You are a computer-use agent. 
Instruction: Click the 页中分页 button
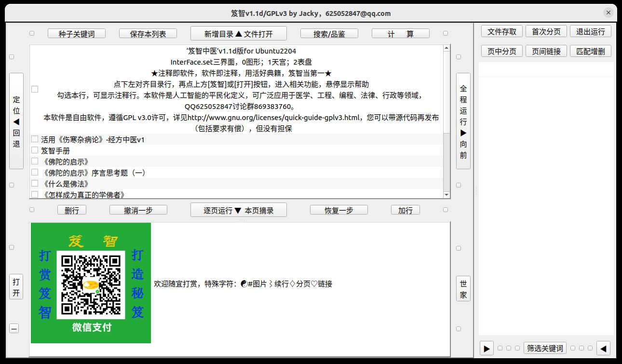pos(502,51)
